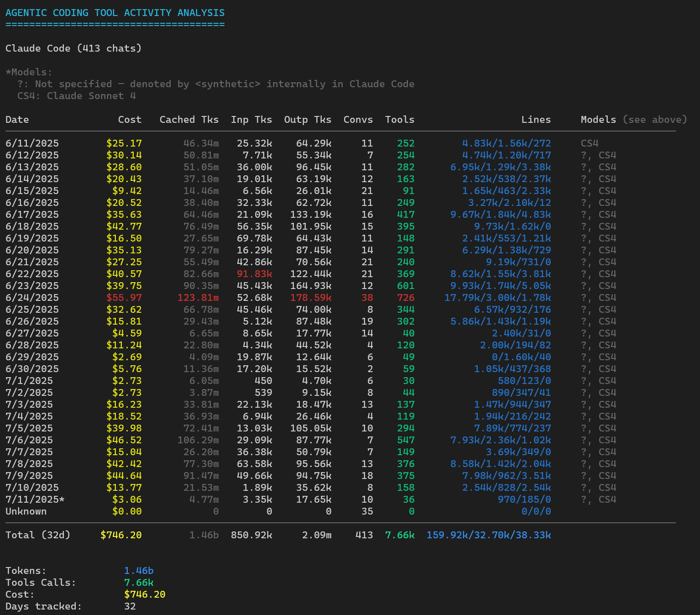Click the red cost $55.97
Viewport: 700px width, 615px height.
[x=124, y=298]
